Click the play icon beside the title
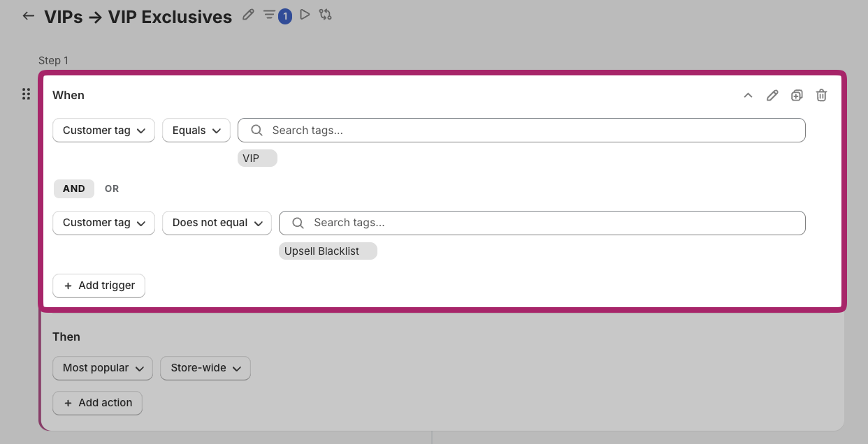The height and width of the screenshot is (444, 868). click(x=305, y=15)
